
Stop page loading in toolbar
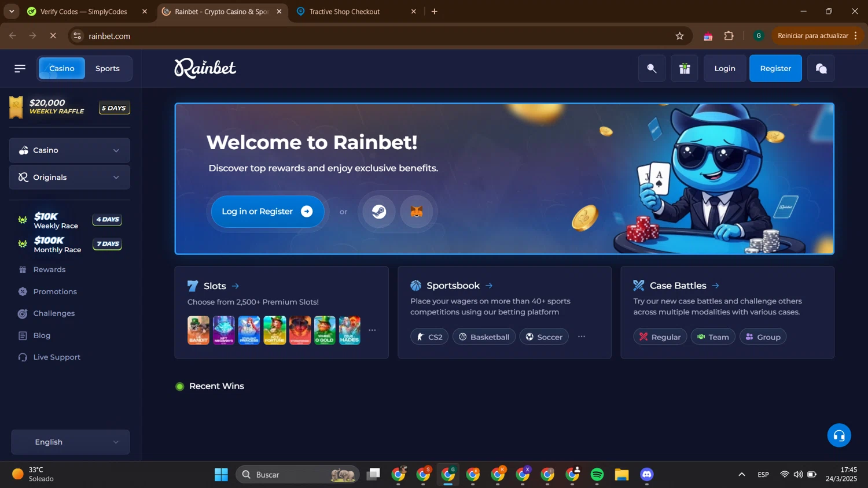53,36
